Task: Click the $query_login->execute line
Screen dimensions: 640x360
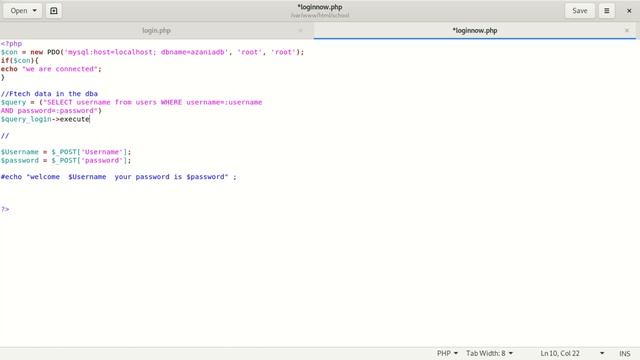Action: tap(45, 119)
